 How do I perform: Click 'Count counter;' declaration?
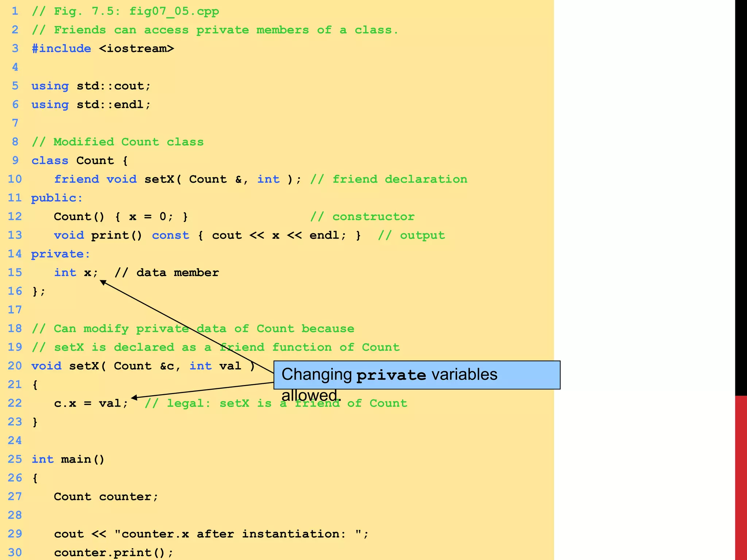click(106, 497)
